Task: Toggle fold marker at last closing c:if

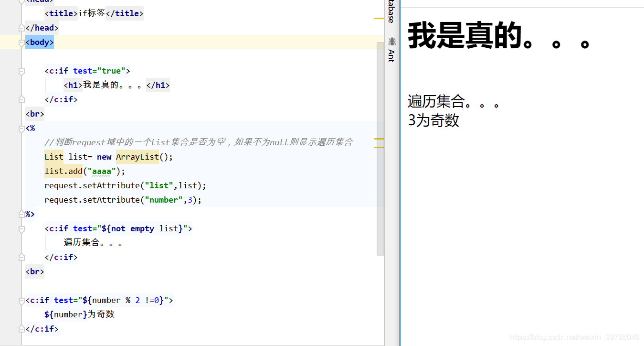Action: [x=21, y=329]
